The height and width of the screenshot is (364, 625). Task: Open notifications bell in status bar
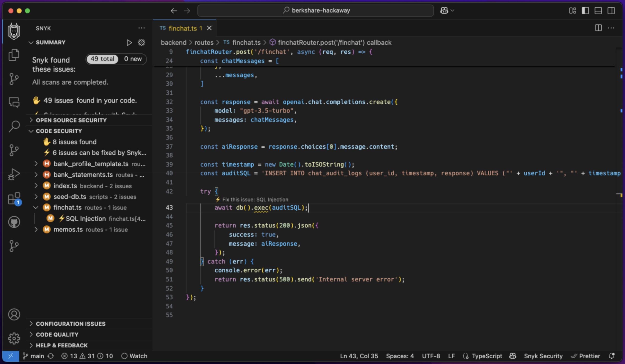612,356
